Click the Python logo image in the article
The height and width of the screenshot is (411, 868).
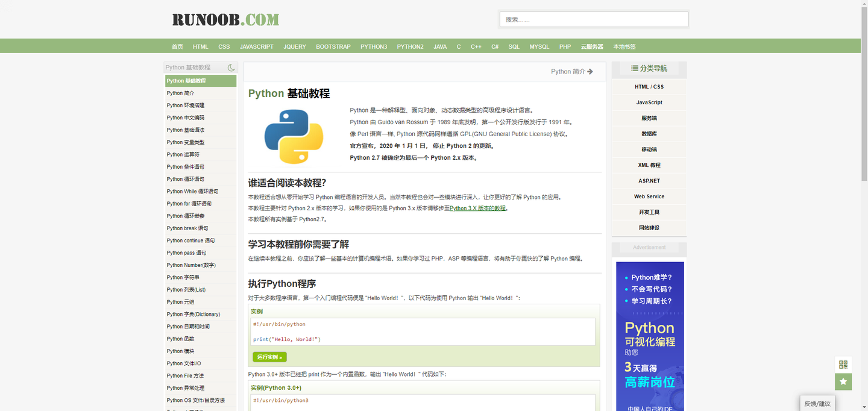pos(293,136)
